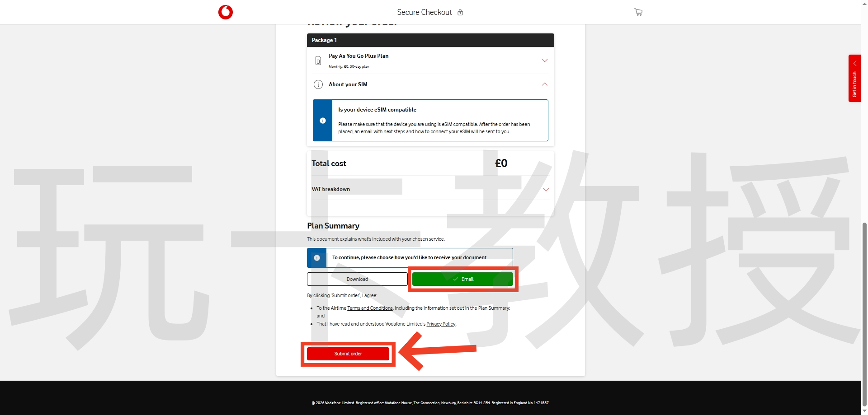Collapse the About your SIM section chevron
This screenshot has width=868, height=415.
point(545,84)
